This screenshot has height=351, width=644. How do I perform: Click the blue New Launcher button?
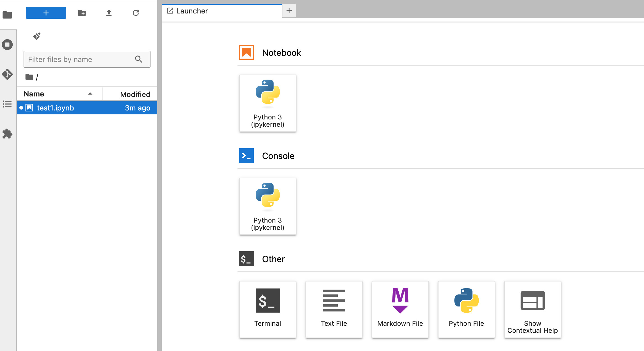46,13
